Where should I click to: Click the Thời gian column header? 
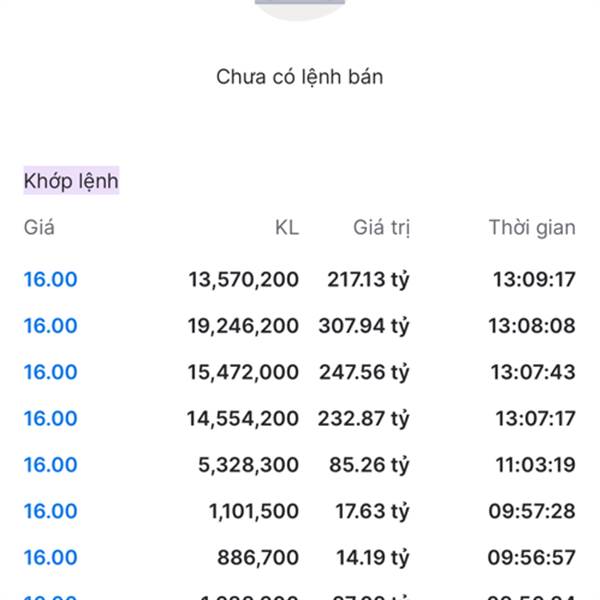click(x=532, y=227)
